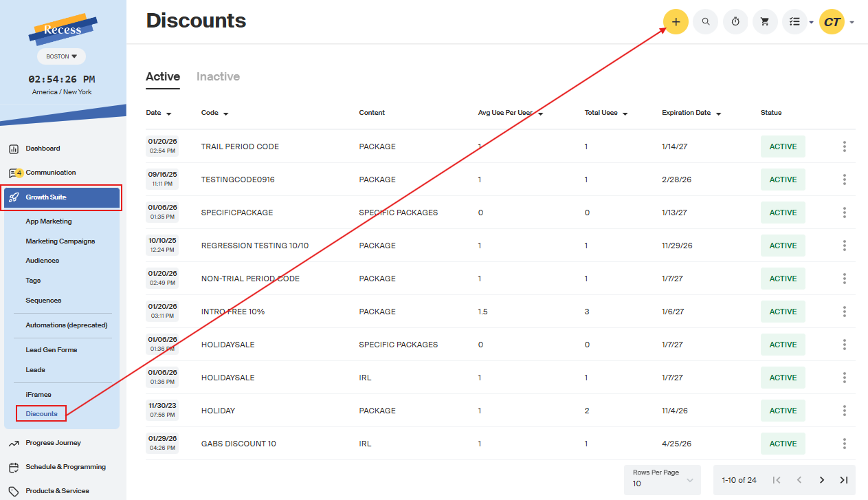Click the GABS DISCOUNT 10 code
868x500 pixels.
[x=238, y=444]
